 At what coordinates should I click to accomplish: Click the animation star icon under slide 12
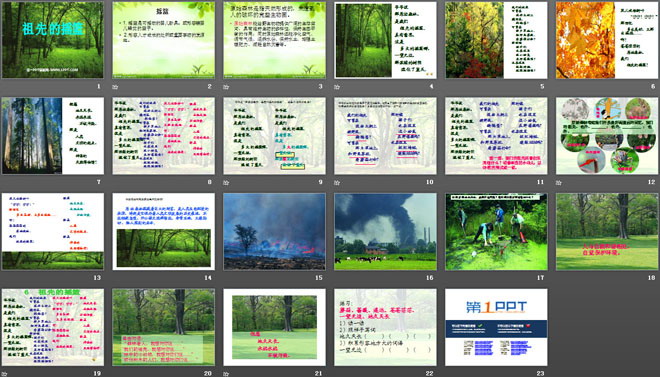pyautogui.click(x=559, y=183)
